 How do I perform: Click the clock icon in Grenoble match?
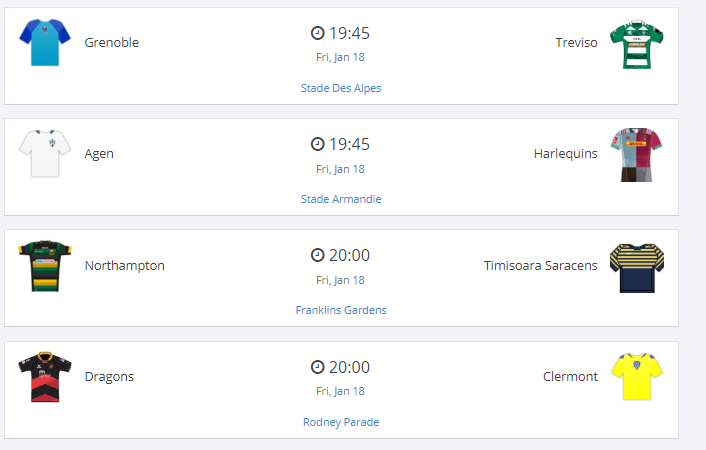pyautogui.click(x=318, y=33)
